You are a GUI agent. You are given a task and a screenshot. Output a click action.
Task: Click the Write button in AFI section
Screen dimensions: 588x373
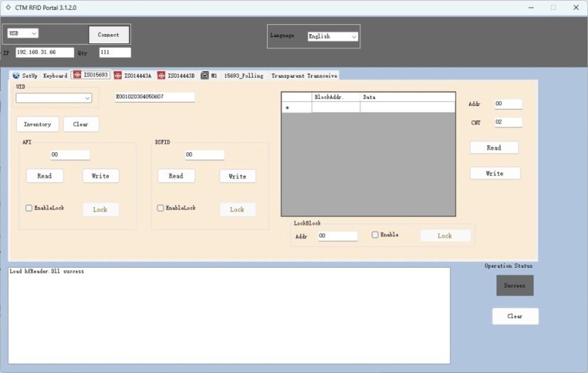[x=100, y=176]
